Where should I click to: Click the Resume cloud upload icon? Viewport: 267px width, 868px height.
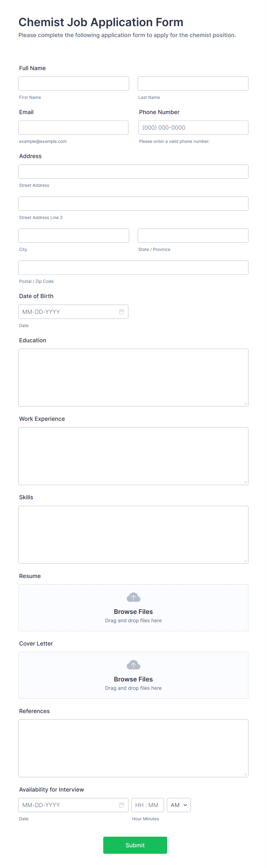[133, 597]
